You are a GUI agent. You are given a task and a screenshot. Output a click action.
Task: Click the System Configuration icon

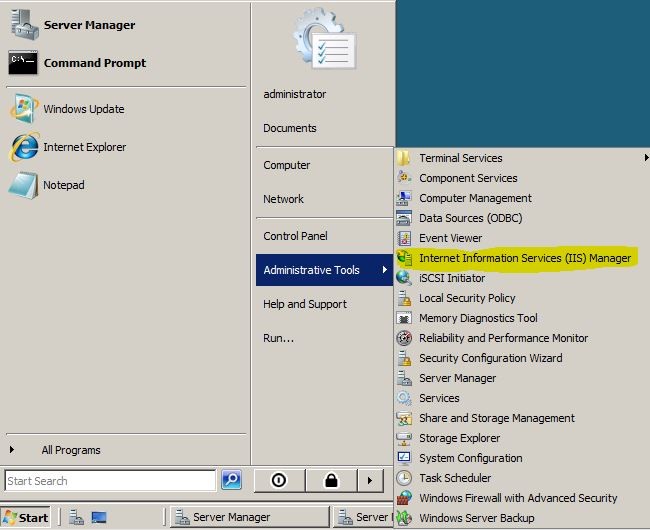(404, 458)
